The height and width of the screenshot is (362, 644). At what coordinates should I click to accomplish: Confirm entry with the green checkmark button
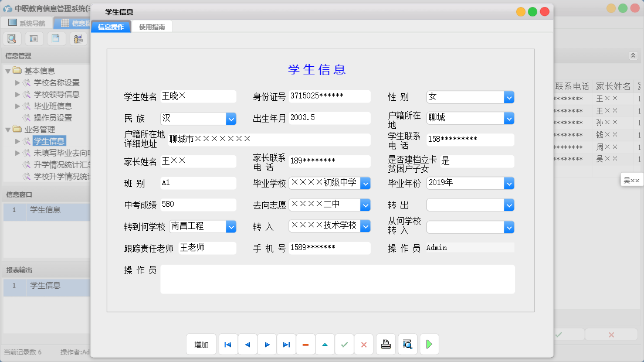(344, 344)
